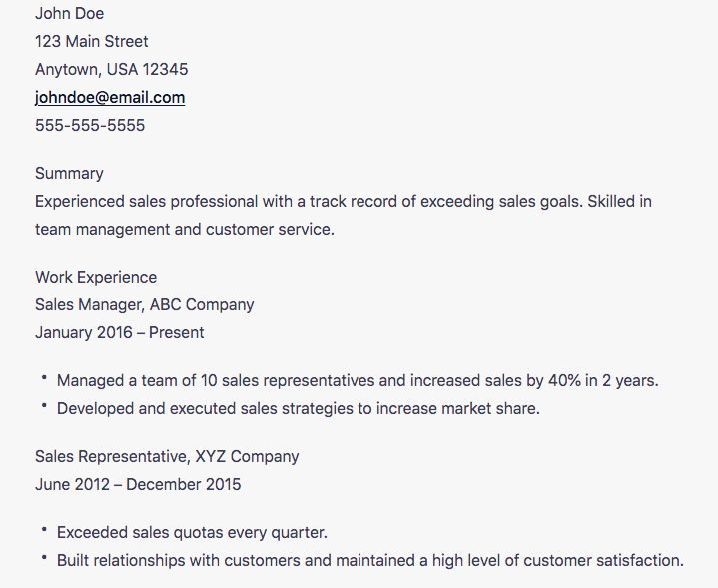This screenshot has width=718, height=588.
Task: Click the 123 Main Street address line
Action: click(91, 41)
